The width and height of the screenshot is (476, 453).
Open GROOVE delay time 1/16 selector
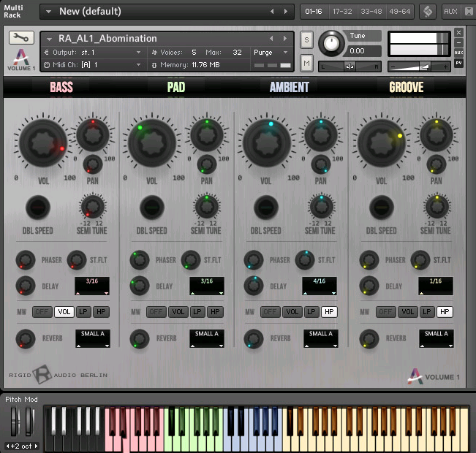tap(436, 286)
